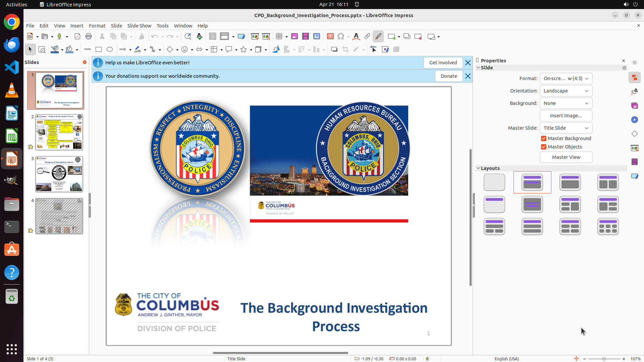Viewport: 644px width, 362px height.
Task: Open the Navigator sidebar icon
Action: pyautogui.click(x=634, y=120)
